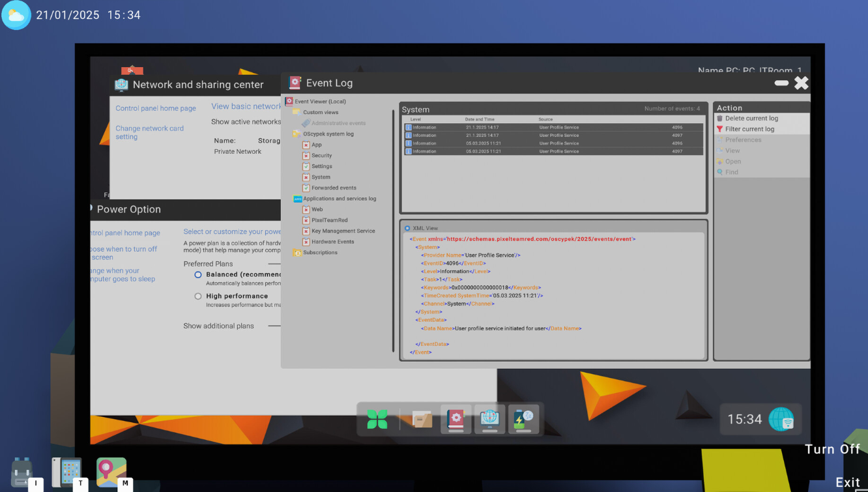Toggle the XML View radio button
868x492 pixels.
pyautogui.click(x=407, y=229)
